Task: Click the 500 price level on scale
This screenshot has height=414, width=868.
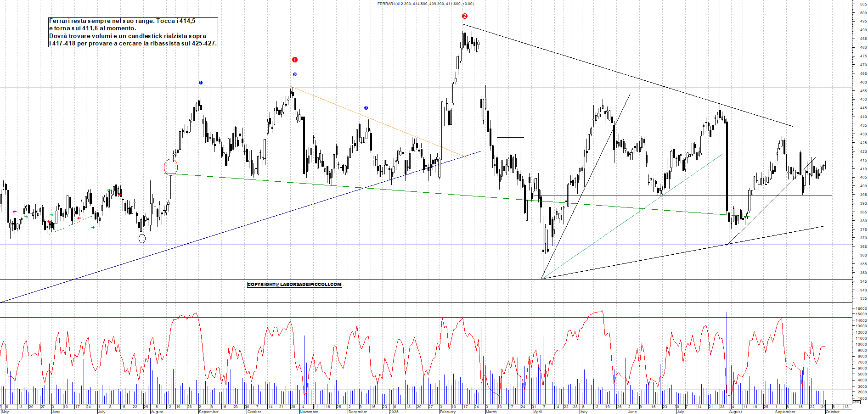Action: tap(863, 13)
